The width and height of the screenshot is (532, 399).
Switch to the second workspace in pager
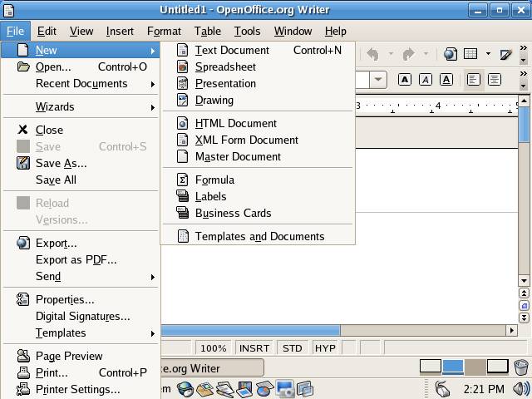click(453, 367)
